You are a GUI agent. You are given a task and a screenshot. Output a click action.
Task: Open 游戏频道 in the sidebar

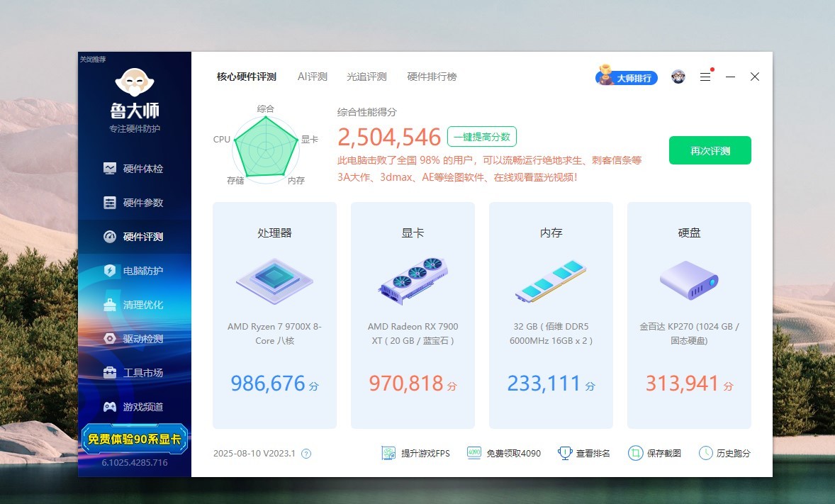click(x=134, y=407)
